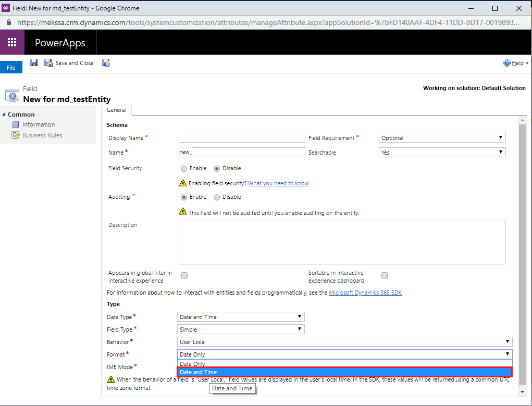Open the Help menu
Viewport: 532px width, 406px height.
[x=516, y=63]
